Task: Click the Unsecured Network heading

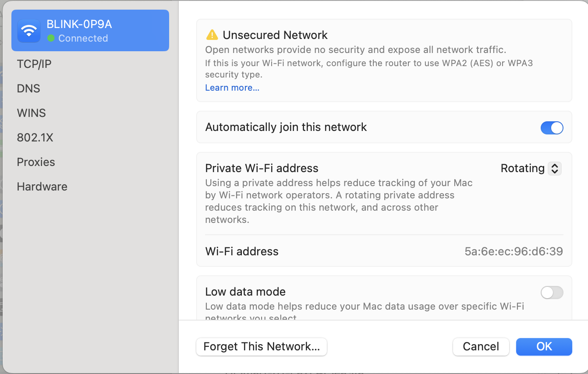Action: tap(275, 35)
